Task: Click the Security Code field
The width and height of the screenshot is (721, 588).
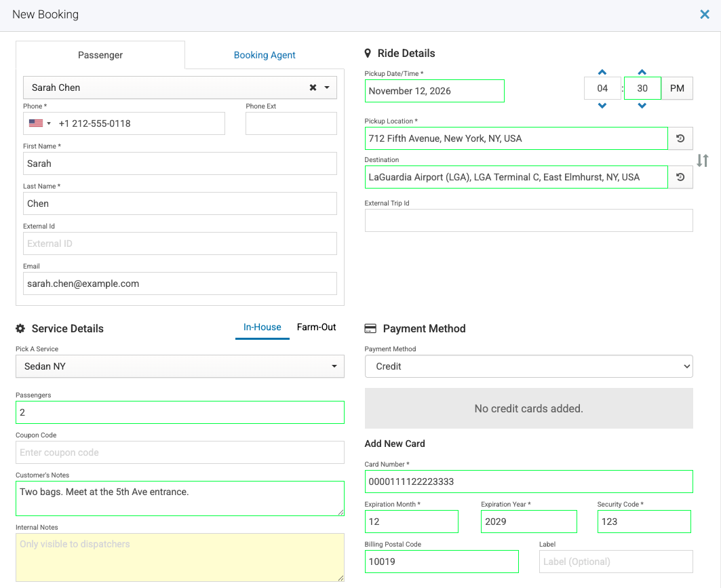Action: [644, 522]
